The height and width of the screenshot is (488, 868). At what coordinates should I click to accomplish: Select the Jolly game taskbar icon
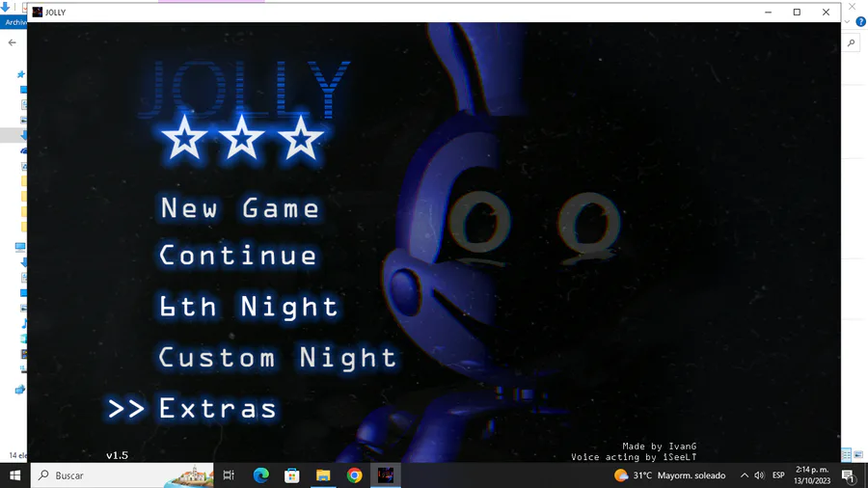coord(385,475)
